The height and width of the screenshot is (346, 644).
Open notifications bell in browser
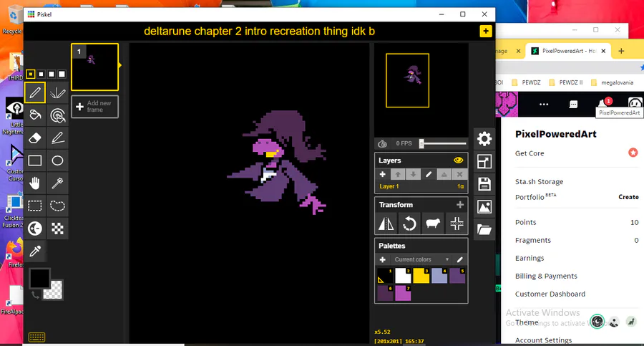[x=604, y=103]
